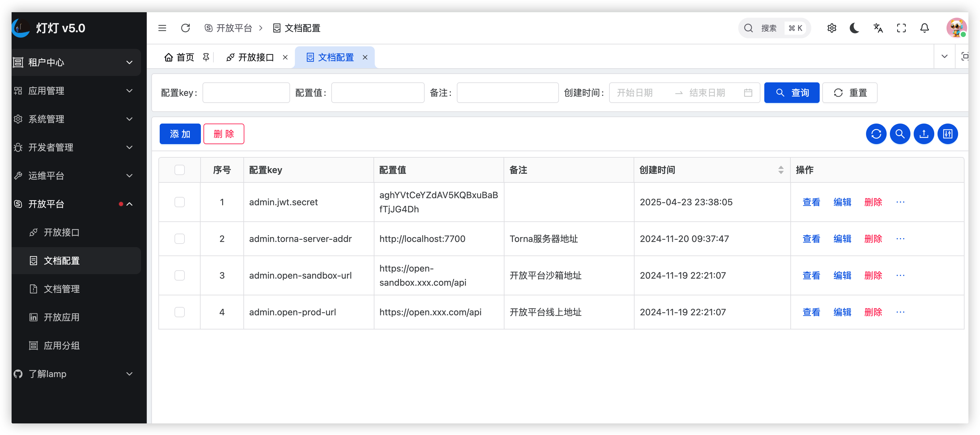Enter fullscreen via header icon
This screenshot has width=980, height=435.
901,28
